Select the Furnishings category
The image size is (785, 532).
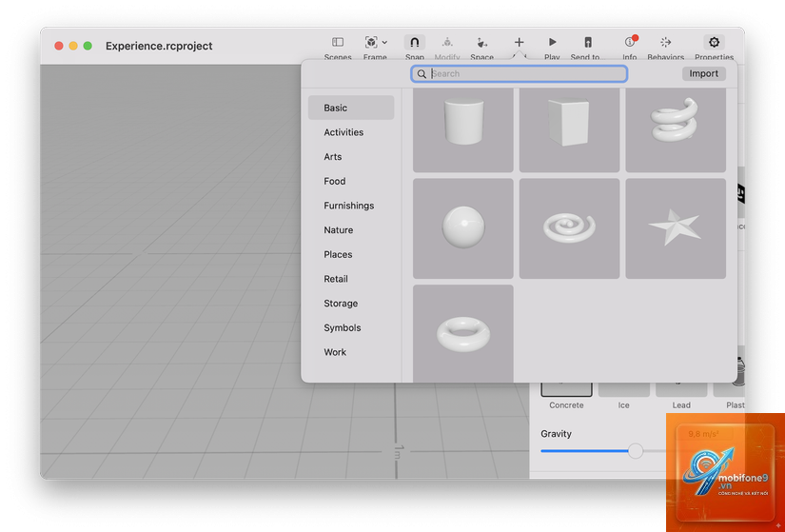[351, 206]
